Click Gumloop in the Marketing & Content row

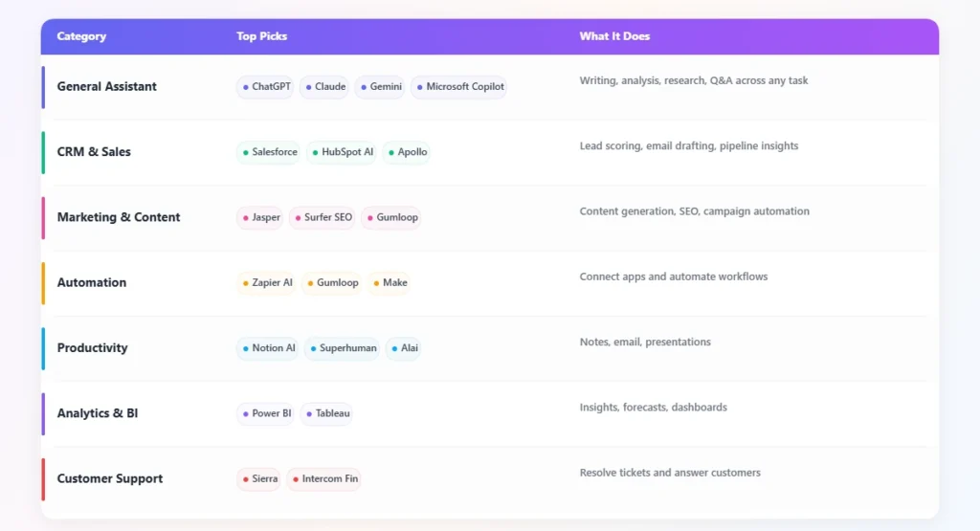point(391,217)
